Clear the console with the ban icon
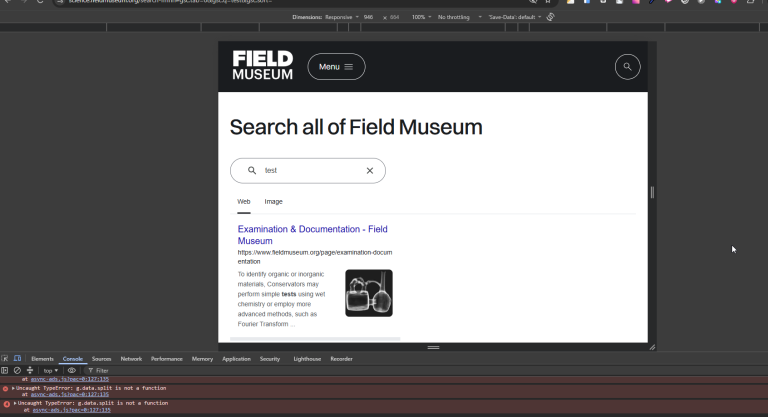 coord(17,370)
